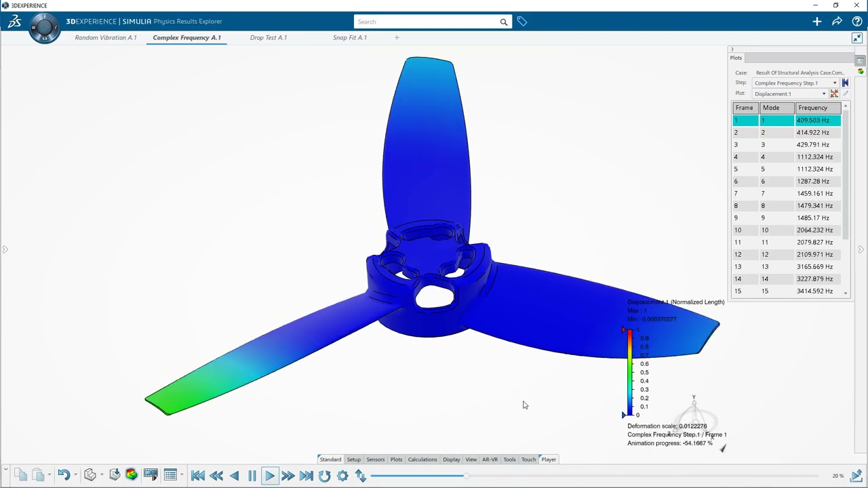Viewport: 868px width, 488px height.
Task: Jump to first frame
Action: point(198,476)
